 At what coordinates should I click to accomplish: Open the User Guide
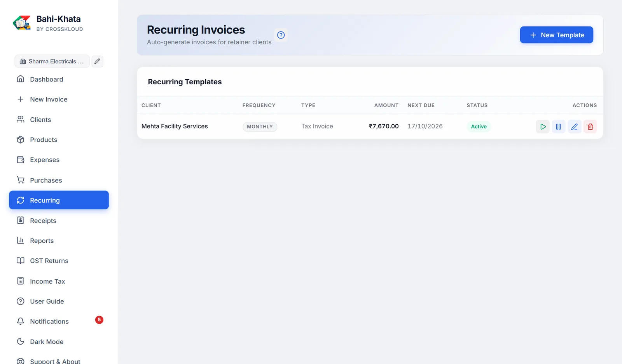click(x=59, y=301)
